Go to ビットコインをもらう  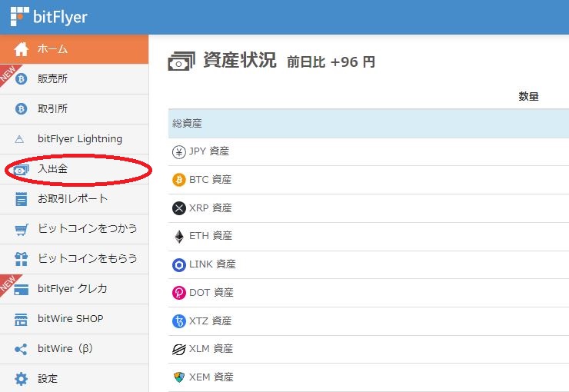tap(74, 259)
